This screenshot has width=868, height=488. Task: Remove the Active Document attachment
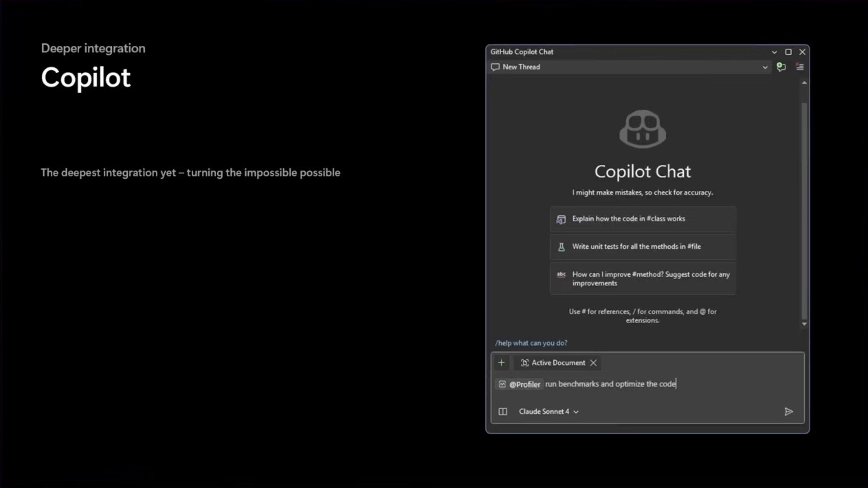click(x=593, y=363)
